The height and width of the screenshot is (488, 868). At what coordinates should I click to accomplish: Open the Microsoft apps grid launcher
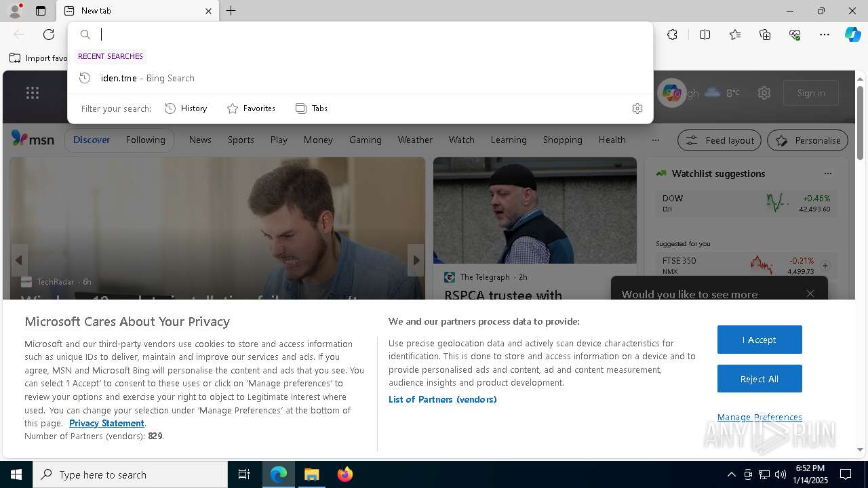point(33,93)
